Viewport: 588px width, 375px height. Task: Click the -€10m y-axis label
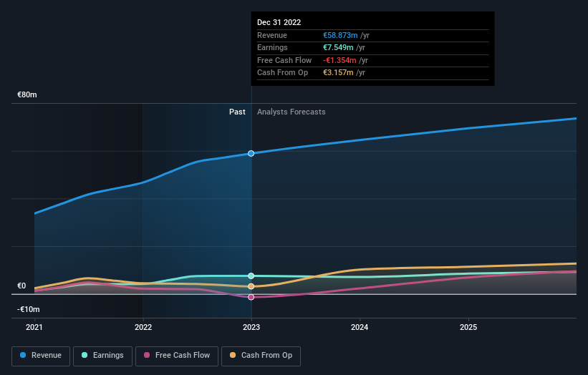tap(29, 309)
